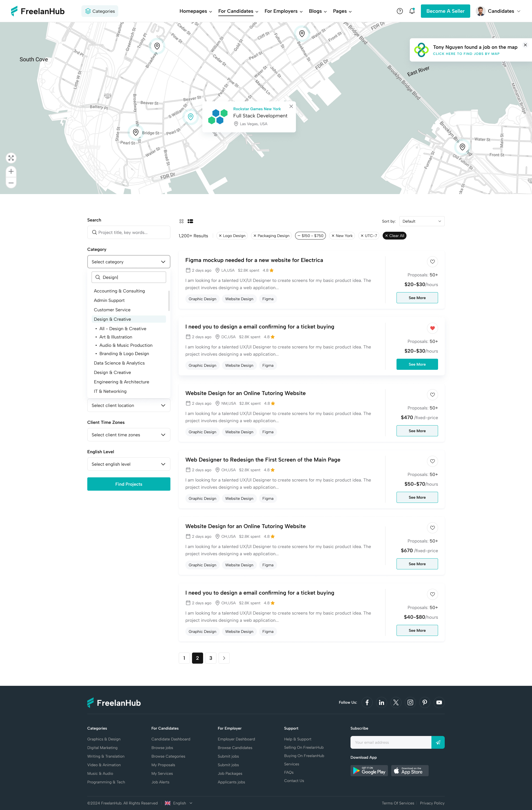
Task: Open the Blogs menu
Action: coord(317,11)
